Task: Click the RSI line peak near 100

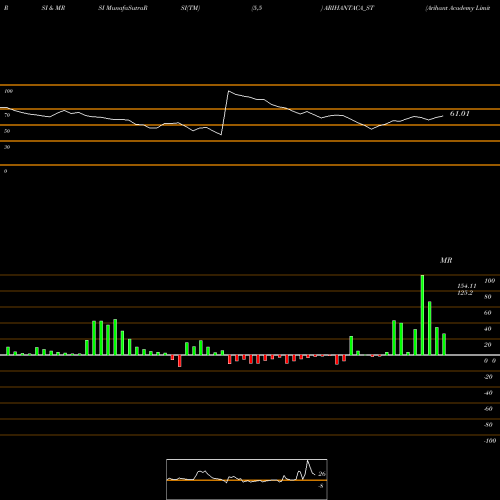Action: coord(229,91)
